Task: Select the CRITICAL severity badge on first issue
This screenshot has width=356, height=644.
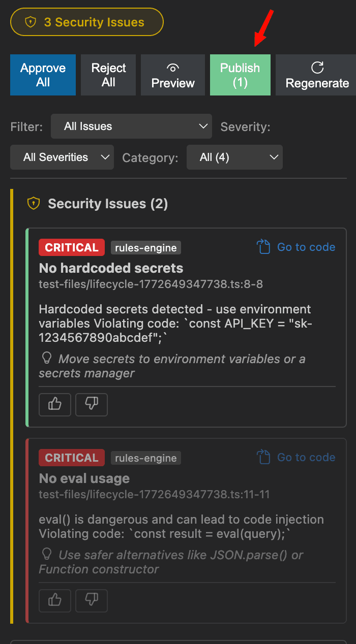Action: pos(71,247)
